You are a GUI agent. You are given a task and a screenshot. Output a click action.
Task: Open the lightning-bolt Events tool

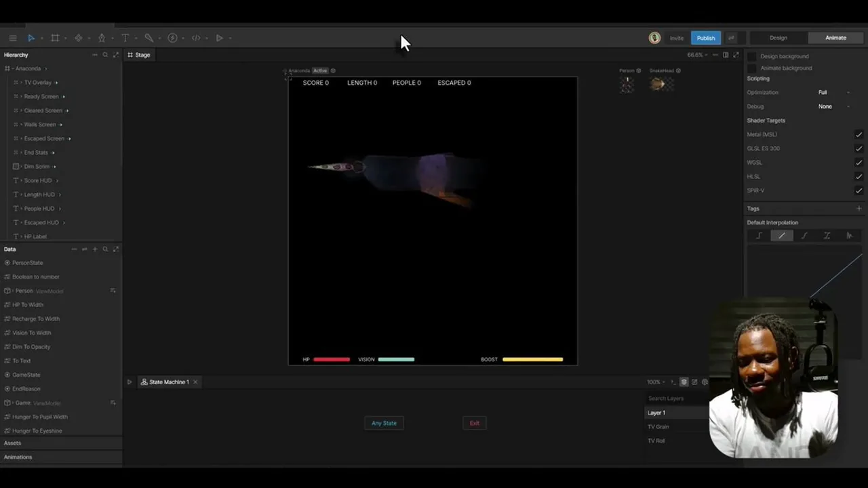pos(172,38)
